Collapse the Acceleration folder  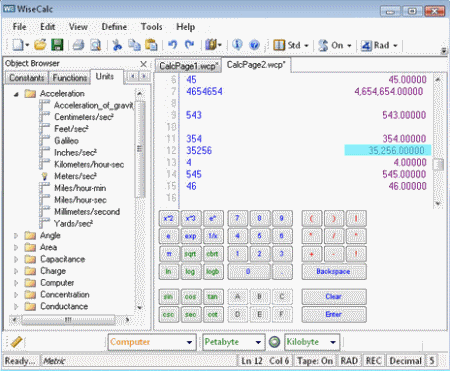point(16,94)
